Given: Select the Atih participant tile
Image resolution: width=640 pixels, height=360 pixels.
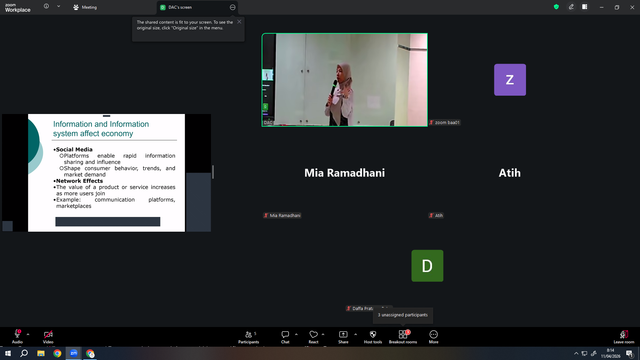Looking at the screenshot, I should pyautogui.click(x=509, y=173).
